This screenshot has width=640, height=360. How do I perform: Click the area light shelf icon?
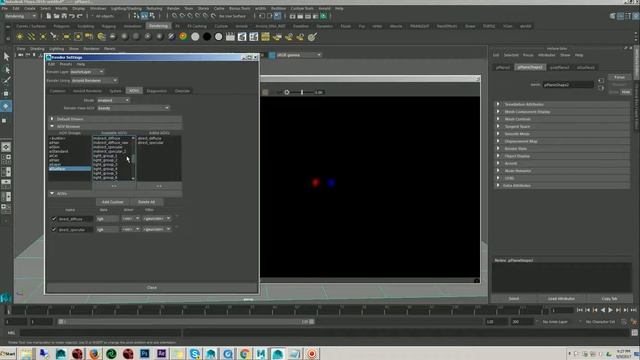click(x=66, y=37)
